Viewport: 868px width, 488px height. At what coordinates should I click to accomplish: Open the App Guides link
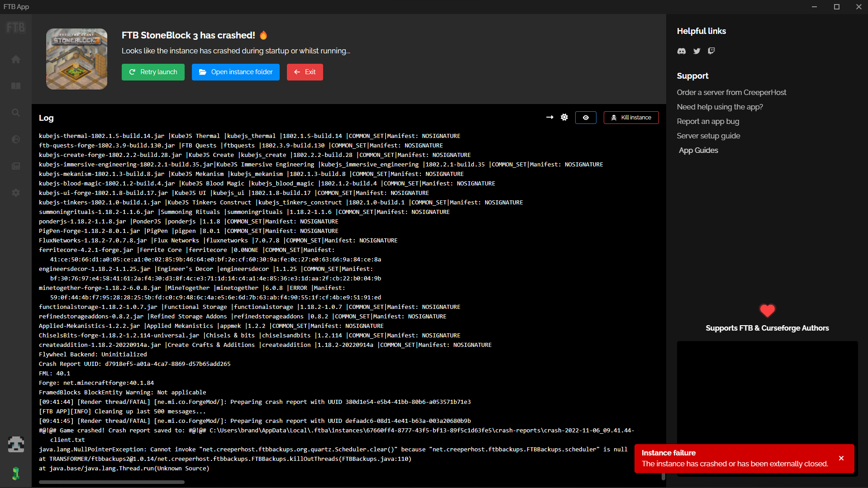point(698,150)
